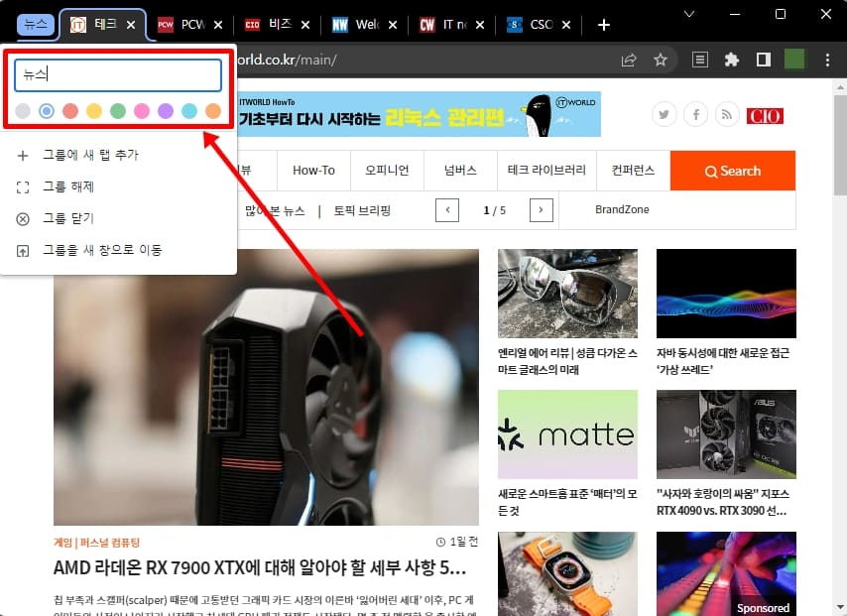
Task: Close the CIO 비즈 tab
Action: point(305,25)
